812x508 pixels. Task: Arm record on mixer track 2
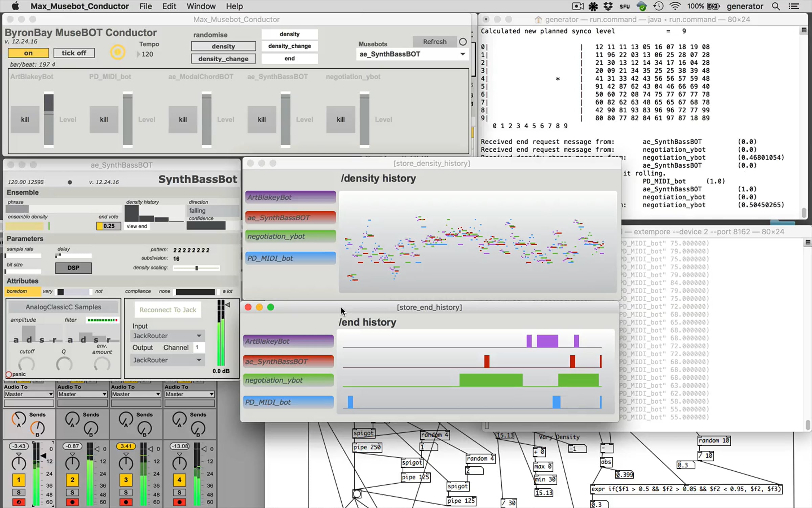(x=72, y=502)
